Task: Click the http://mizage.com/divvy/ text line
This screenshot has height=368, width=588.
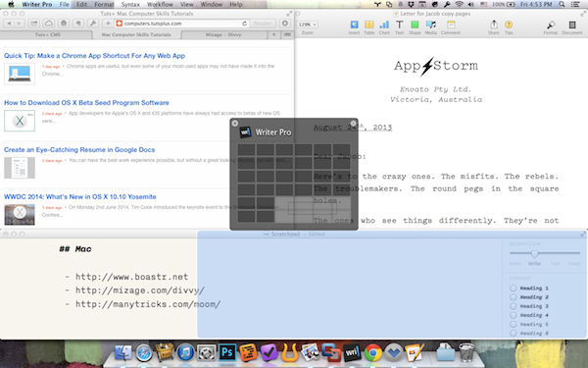Action: [140, 290]
